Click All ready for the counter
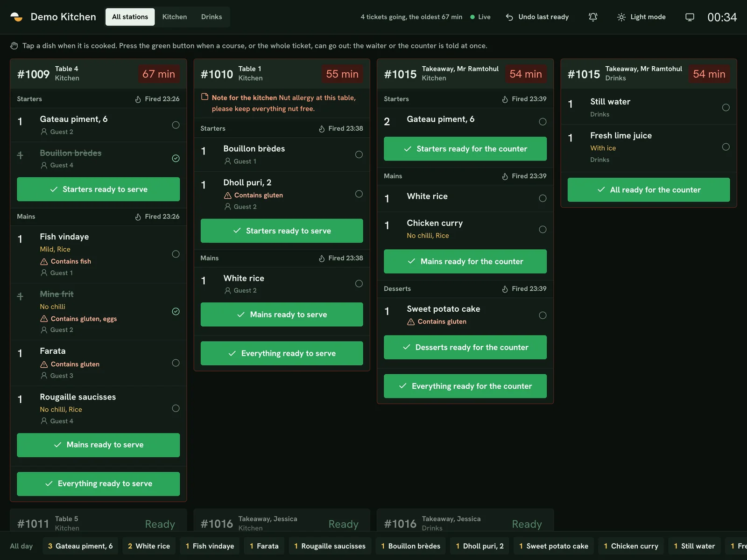This screenshot has height=560, width=747. [x=648, y=190]
